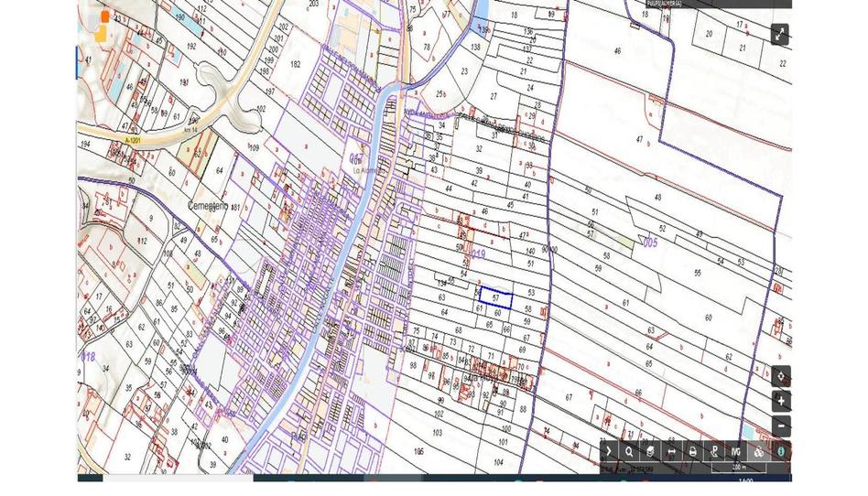Screen dimensions: 868x496
Task: Click the orange logo in top-left corner
Action: (102, 26)
